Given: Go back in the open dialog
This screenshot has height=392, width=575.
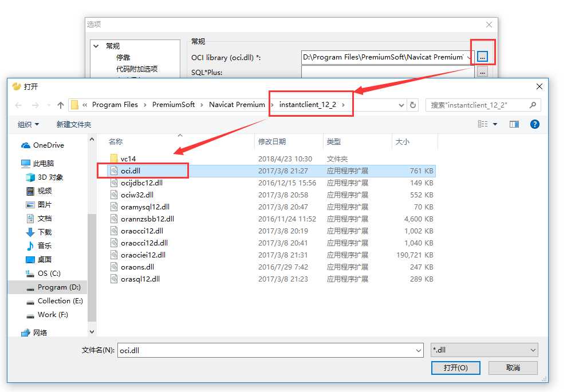Looking at the screenshot, I should coord(18,105).
